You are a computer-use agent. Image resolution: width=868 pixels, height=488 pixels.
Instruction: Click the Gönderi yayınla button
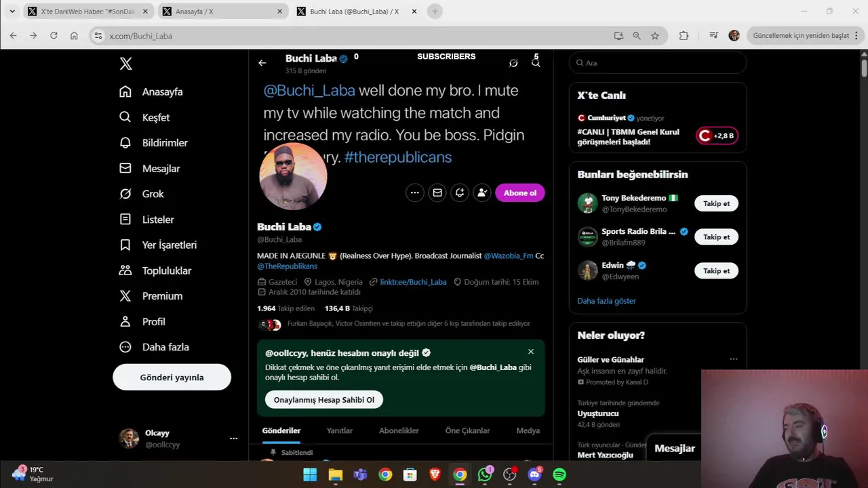coord(172,378)
